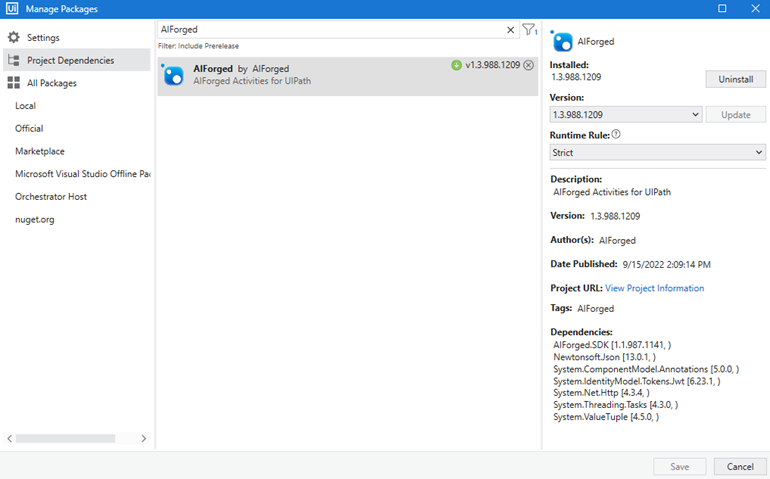770x479 pixels.
Task: Click System.Threading.Tasks dependency text
Action: (615, 405)
